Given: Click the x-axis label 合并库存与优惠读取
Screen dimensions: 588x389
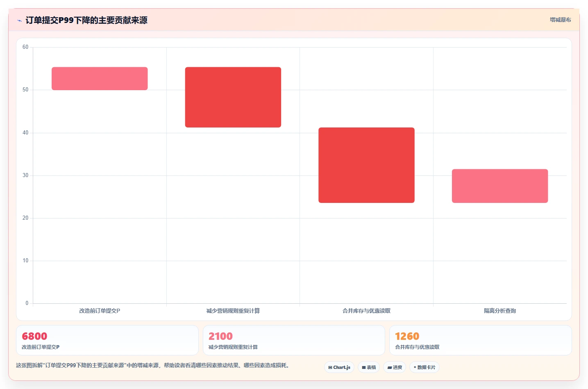Looking at the screenshot, I should pos(366,311).
